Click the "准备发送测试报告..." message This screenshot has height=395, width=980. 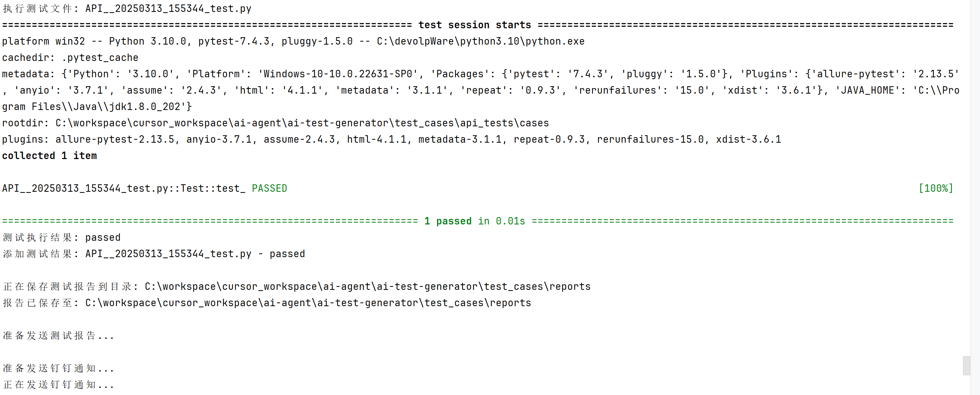click(x=58, y=335)
